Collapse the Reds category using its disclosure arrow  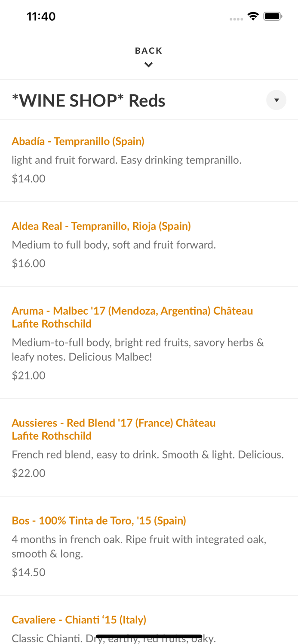[276, 100]
